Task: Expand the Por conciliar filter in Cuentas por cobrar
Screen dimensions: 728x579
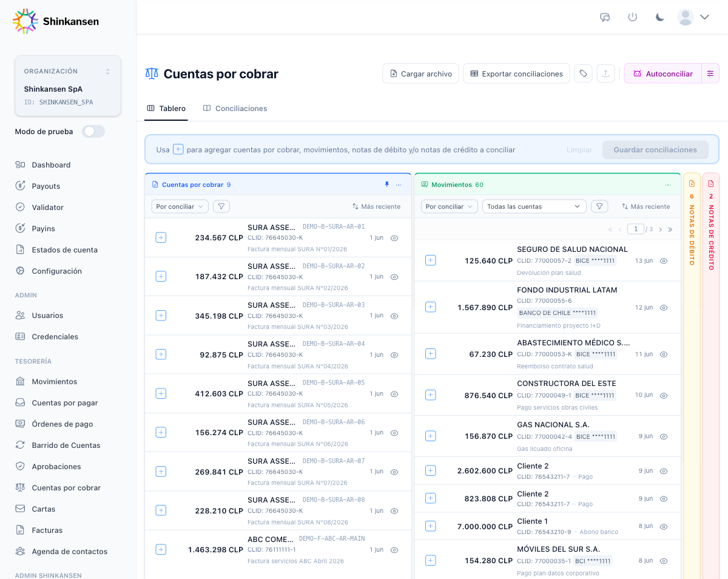Action: coord(180,206)
